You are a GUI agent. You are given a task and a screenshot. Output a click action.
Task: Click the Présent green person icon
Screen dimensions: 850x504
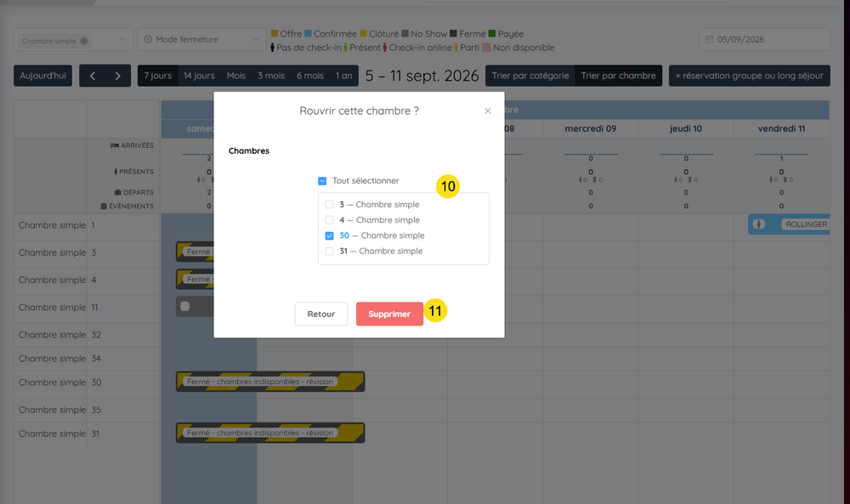(345, 48)
